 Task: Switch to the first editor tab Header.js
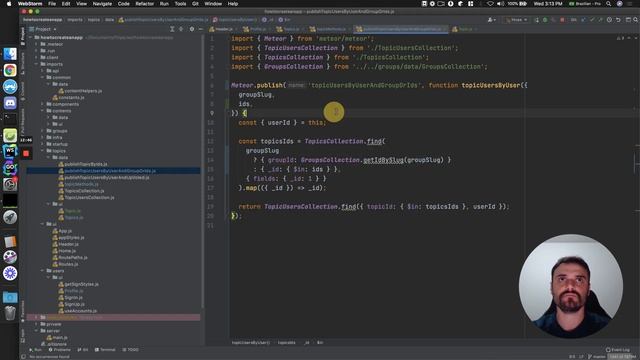pos(224,29)
